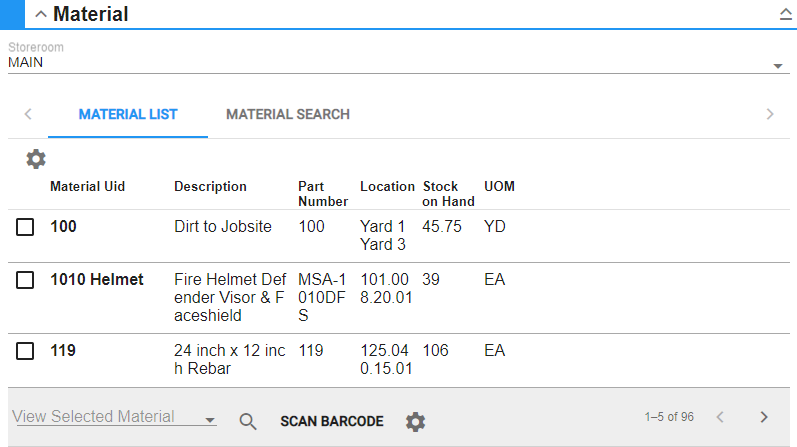The width and height of the screenshot is (797, 447).
Task: Go to next page of materials
Action: click(764, 417)
